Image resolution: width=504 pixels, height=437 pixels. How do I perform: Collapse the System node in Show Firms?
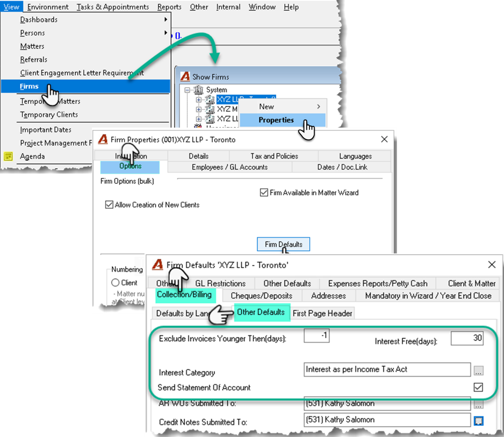coord(187,90)
